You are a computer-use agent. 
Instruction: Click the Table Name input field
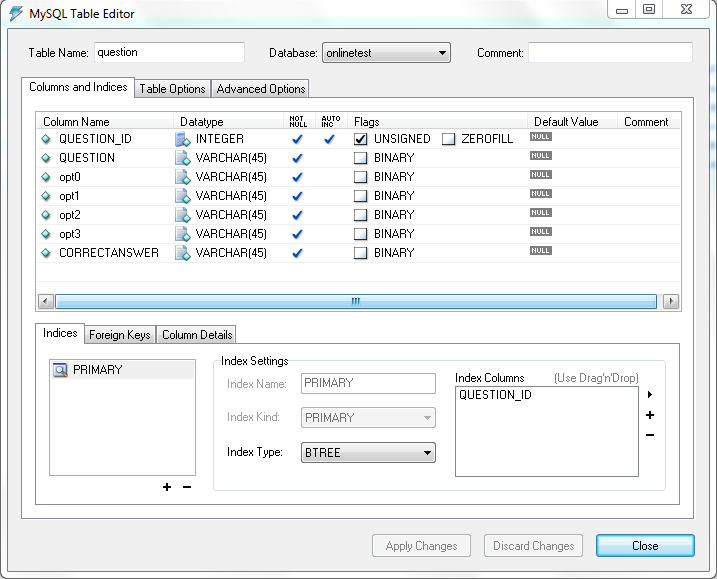(x=169, y=52)
